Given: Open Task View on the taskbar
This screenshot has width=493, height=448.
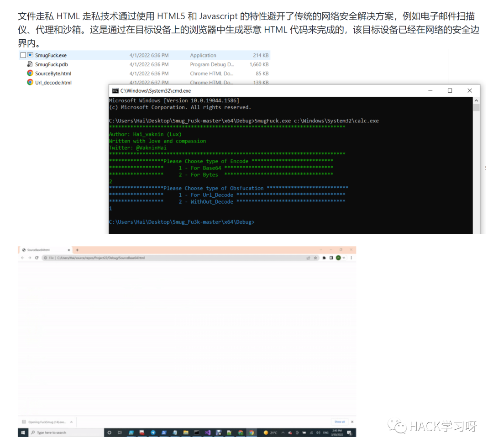Looking at the screenshot, I should [x=120, y=433].
